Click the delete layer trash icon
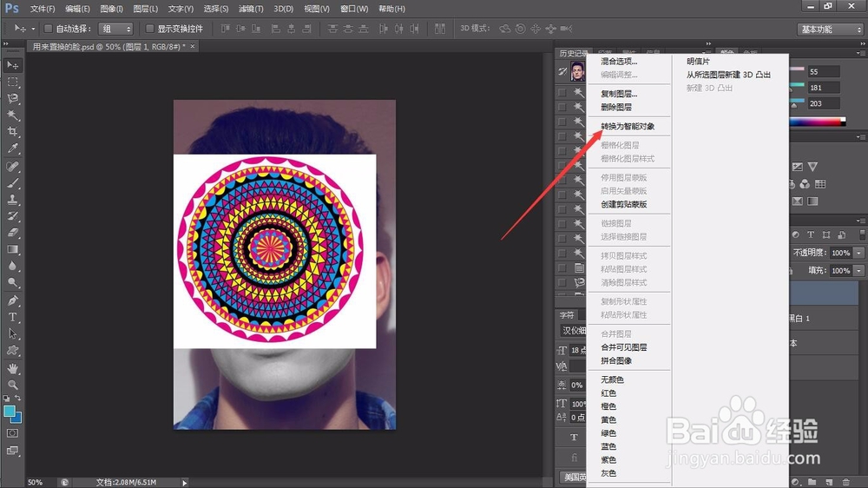This screenshot has width=868, height=488. (x=845, y=482)
